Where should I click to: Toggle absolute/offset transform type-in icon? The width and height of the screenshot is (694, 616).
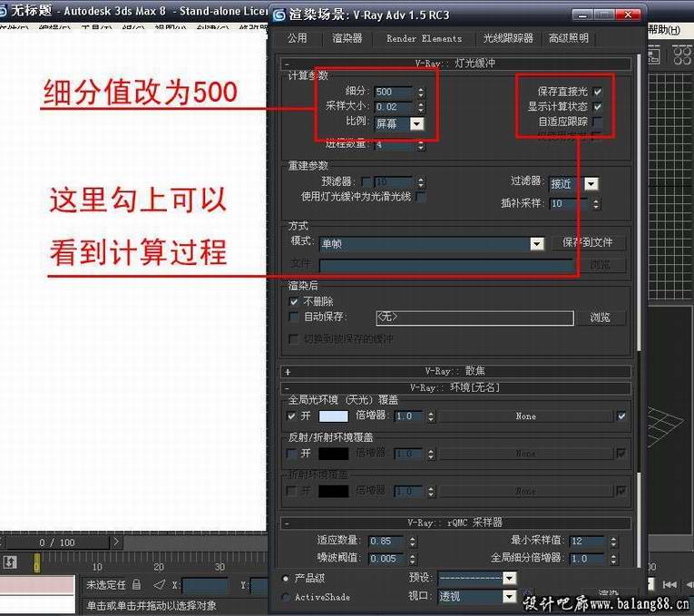[x=160, y=585]
